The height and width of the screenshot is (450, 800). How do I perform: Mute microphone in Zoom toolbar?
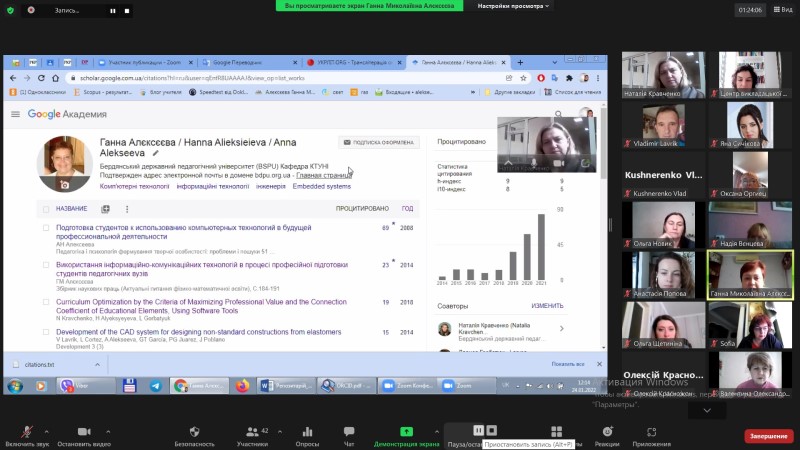25,431
